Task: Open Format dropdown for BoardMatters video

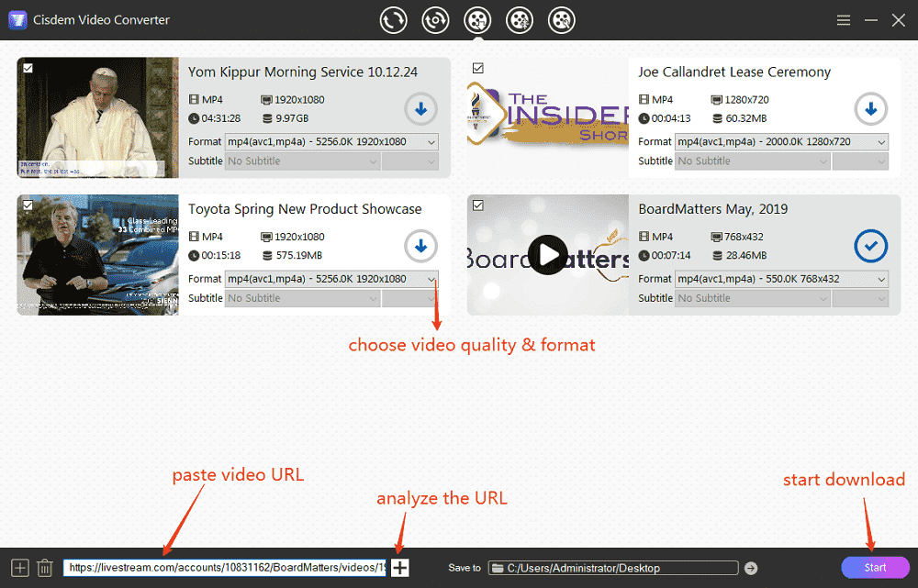Action: tap(781, 279)
